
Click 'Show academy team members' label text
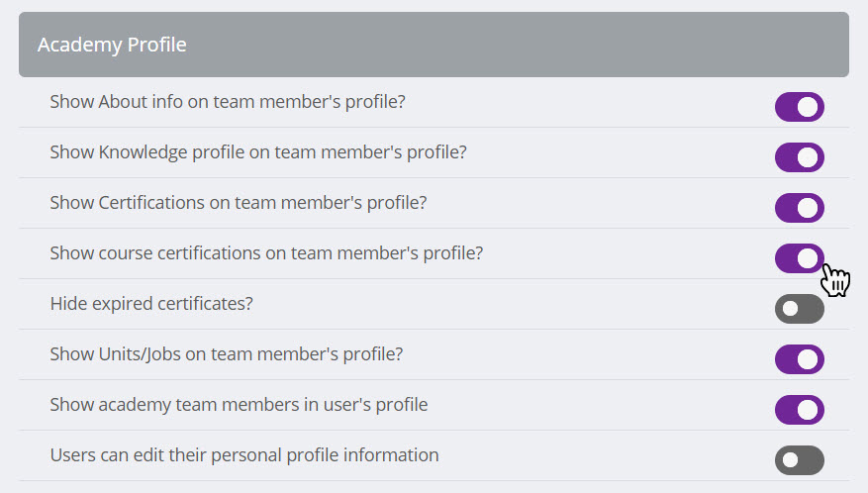239,405
